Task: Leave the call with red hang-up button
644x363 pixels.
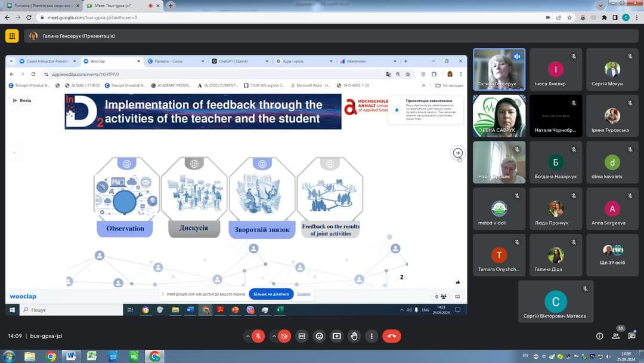Action: pyautogui.click(x=392, y=336)
